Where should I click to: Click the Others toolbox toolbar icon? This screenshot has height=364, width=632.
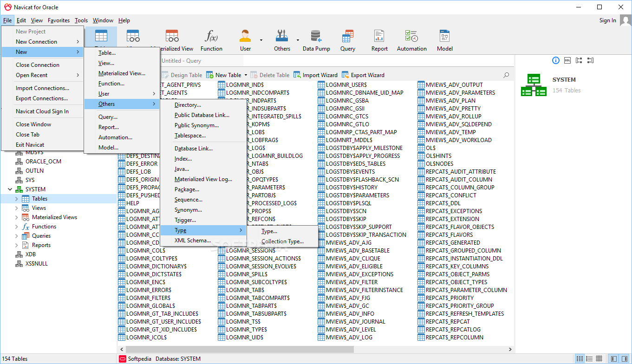[282, 36]
